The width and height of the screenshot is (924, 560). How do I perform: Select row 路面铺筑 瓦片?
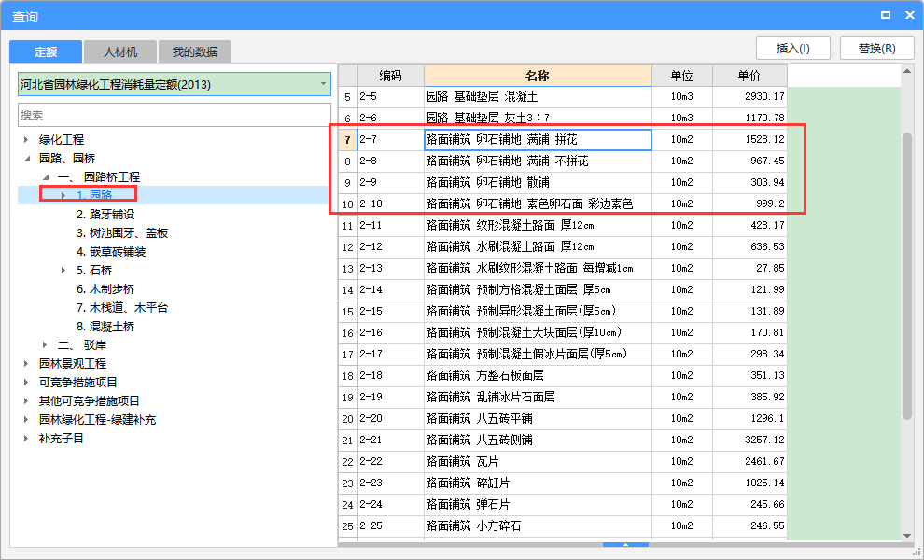pyautogui.click(x=563, y=462)
